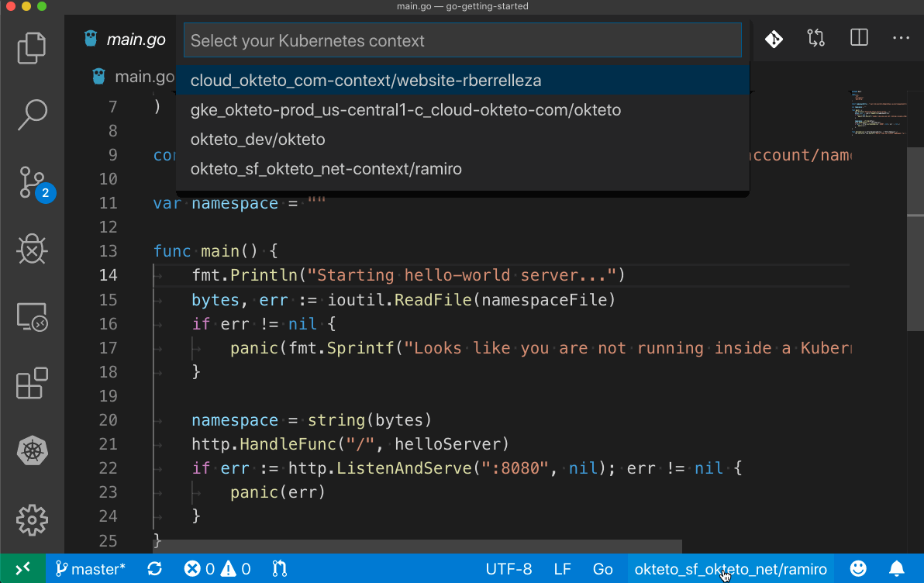Open the Debug view icon
Viewport: 924px width, 583px height.
click(x=32, y=249)
